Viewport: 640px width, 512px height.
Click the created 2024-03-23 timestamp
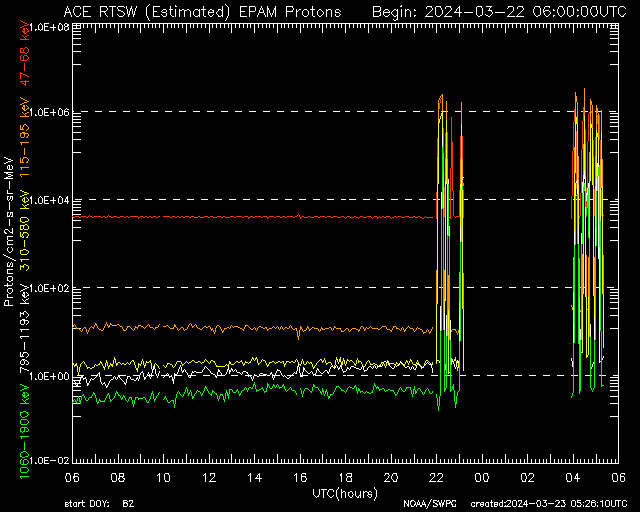coord(549,504)
